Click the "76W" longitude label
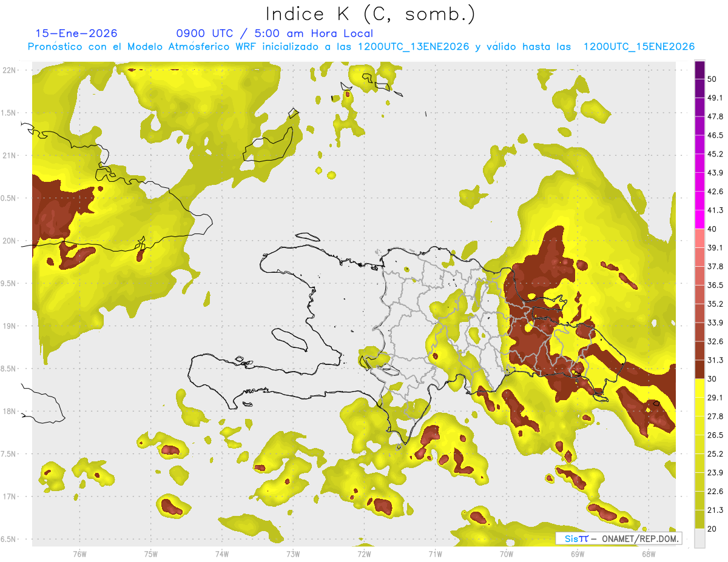Viewport: 728px width, 562px height. [79, 554]
